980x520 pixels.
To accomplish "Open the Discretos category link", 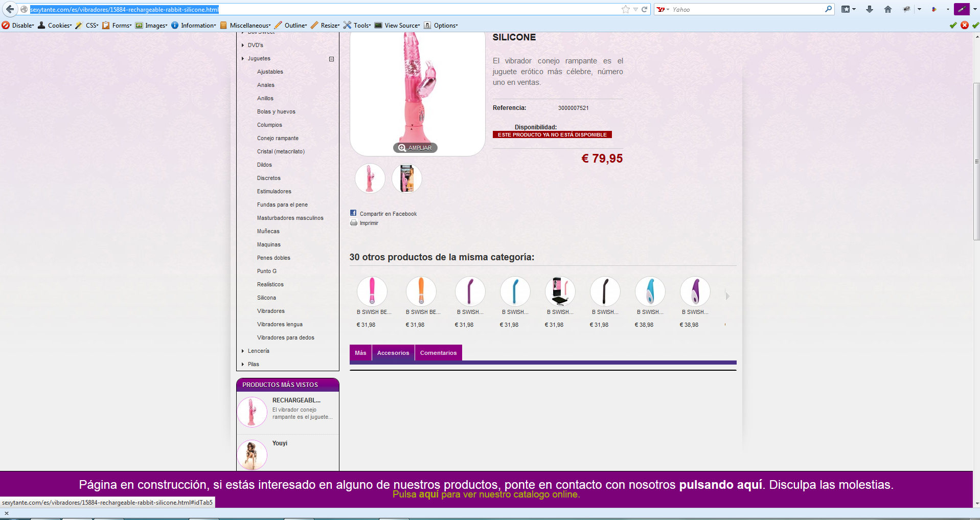I will (x=269, y=178).
